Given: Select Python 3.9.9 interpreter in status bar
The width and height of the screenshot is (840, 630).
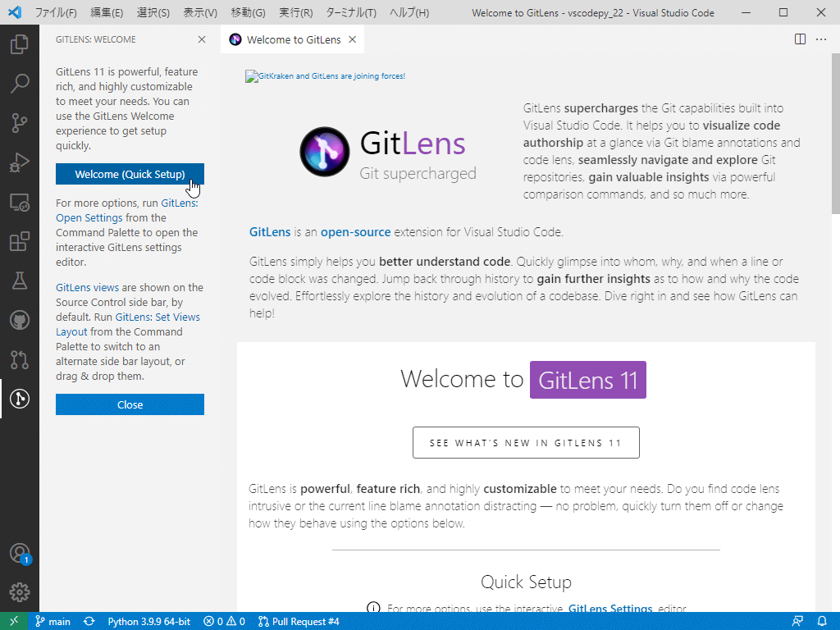Looking at the screenshot, I should [148, 621].
